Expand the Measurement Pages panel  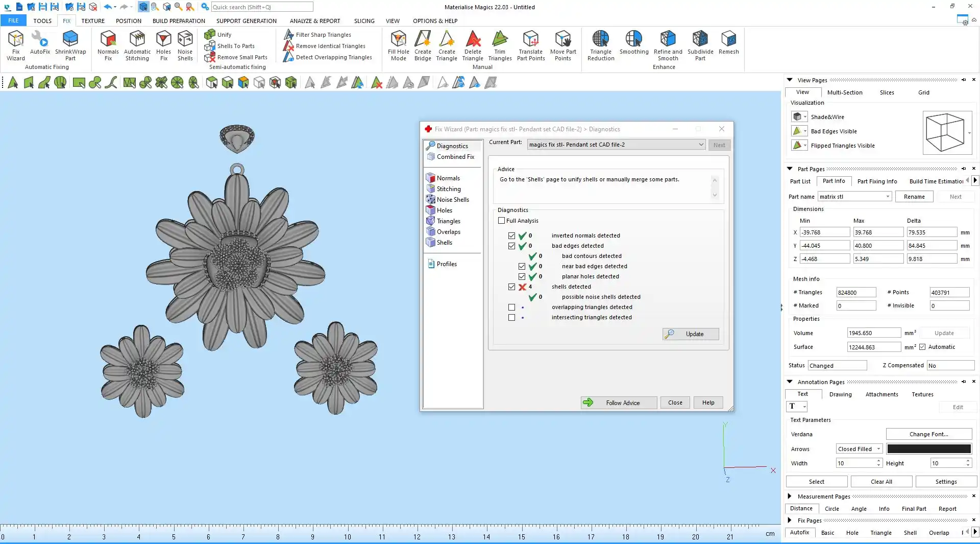[790, 496]
